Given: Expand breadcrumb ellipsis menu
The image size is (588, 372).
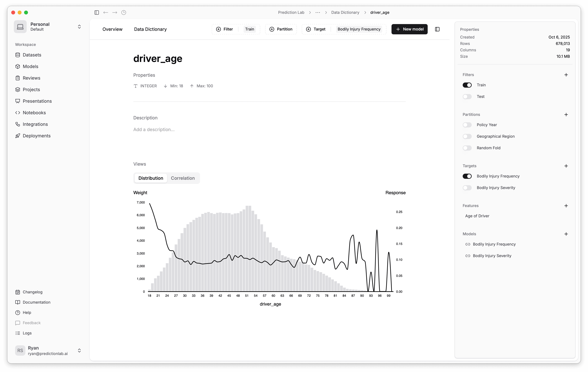Looking at the screenshot, I should tap(318, 13).
